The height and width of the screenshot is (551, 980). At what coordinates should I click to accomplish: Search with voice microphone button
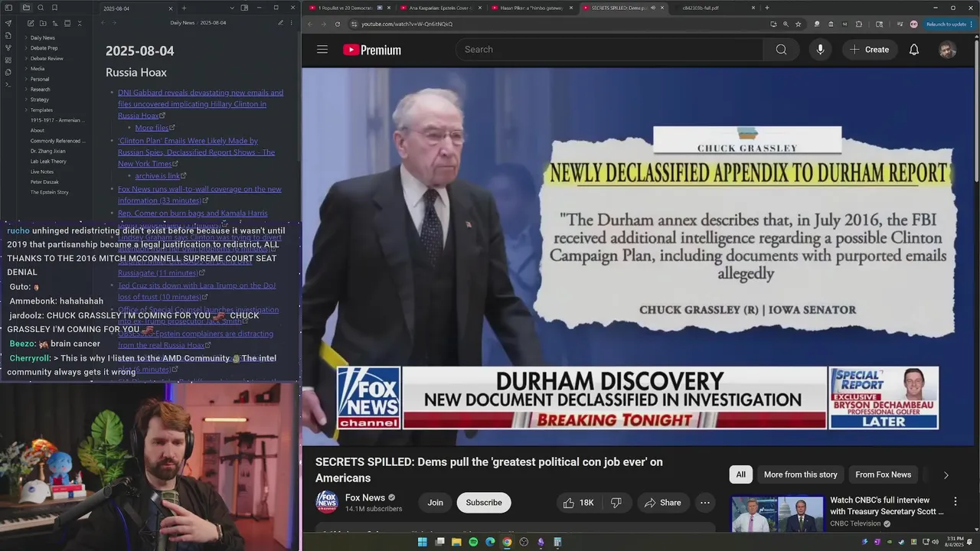point(820,50)
